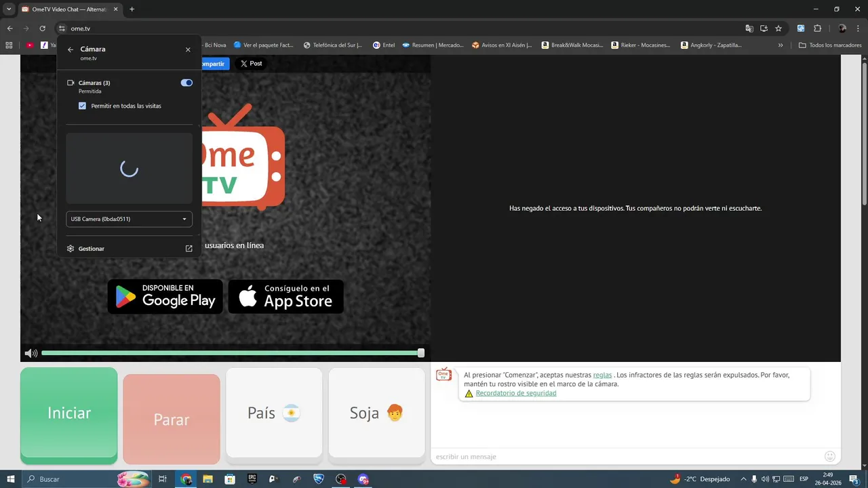Open the taskbar volume control icon
This screenshot has width=868, height=488.
pos(765,479)
